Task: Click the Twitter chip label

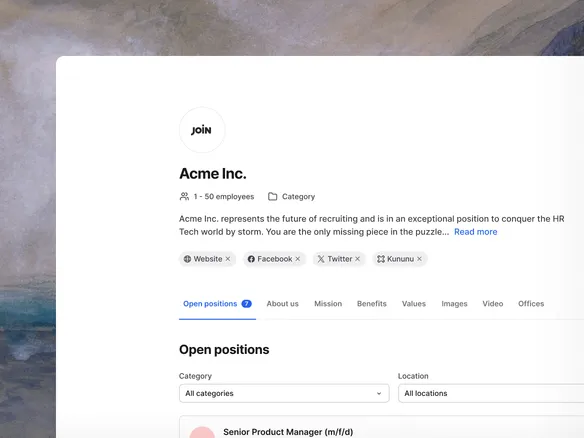Action: click(x=340, y=259)
